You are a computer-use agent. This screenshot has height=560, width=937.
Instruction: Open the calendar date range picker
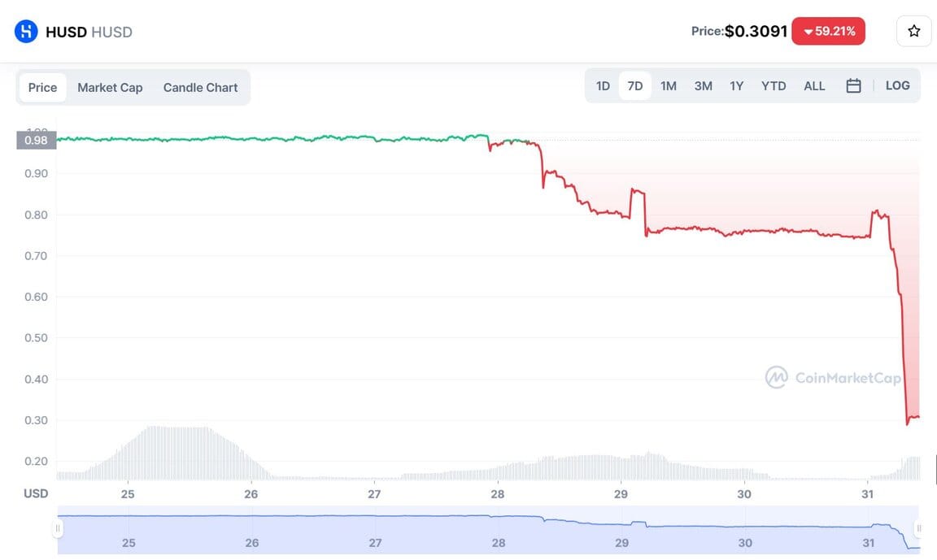point(853,85)
